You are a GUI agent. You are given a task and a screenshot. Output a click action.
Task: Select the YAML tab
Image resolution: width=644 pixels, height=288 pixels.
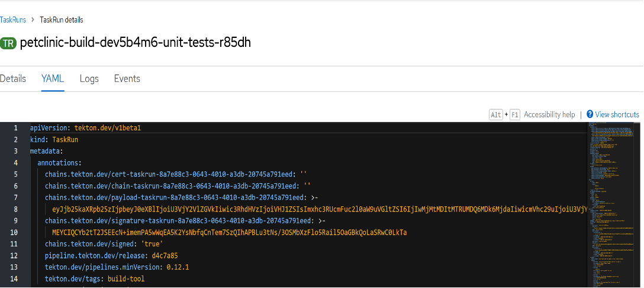[x=53, y=79]
